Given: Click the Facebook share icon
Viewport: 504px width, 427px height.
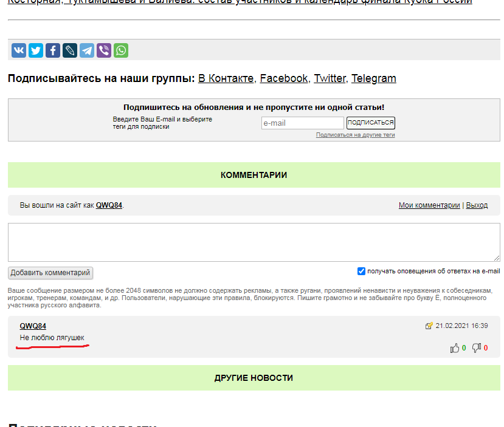Looking at the screenshot, I should coord(53,50).
